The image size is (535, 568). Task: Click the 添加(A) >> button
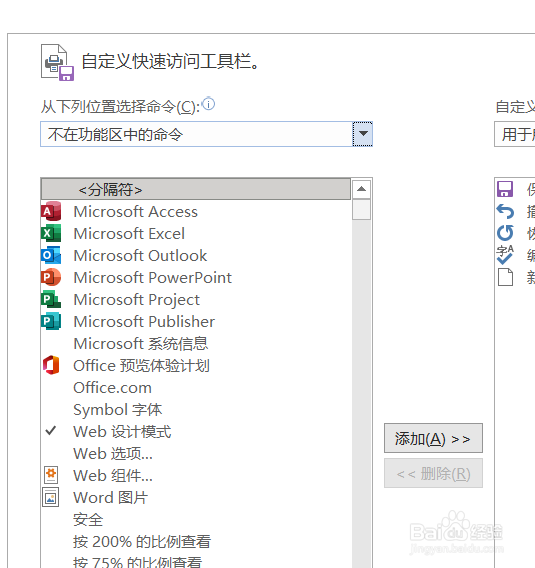(x=433, y=438)
